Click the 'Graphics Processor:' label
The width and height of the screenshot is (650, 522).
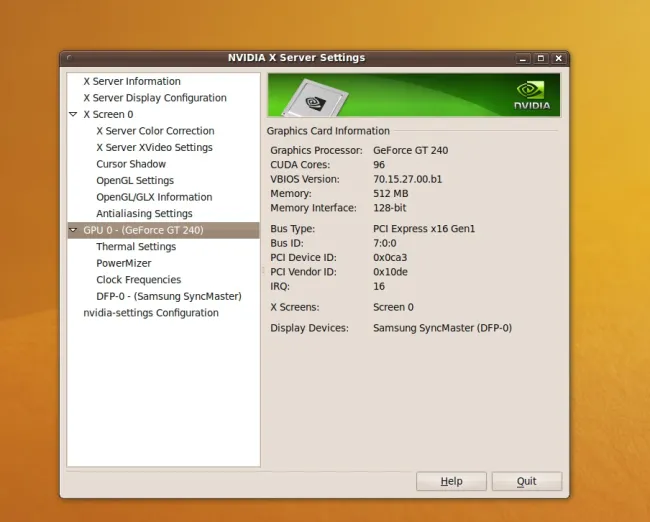[x=316, y=151]
